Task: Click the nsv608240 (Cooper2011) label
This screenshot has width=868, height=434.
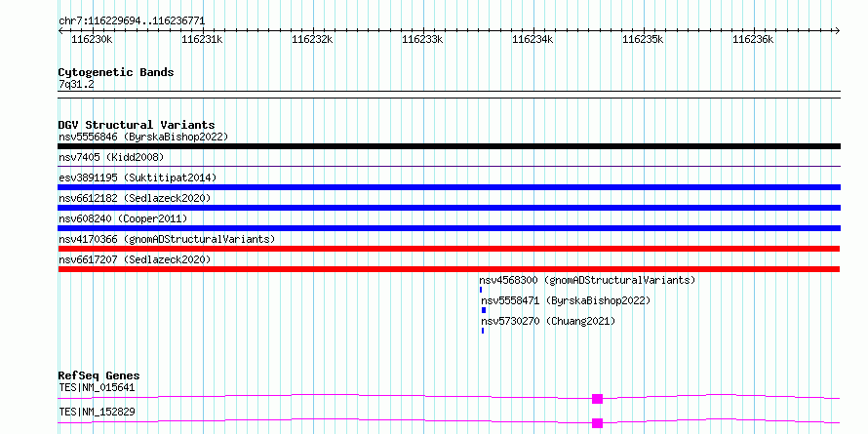Action: coord(124,218)
